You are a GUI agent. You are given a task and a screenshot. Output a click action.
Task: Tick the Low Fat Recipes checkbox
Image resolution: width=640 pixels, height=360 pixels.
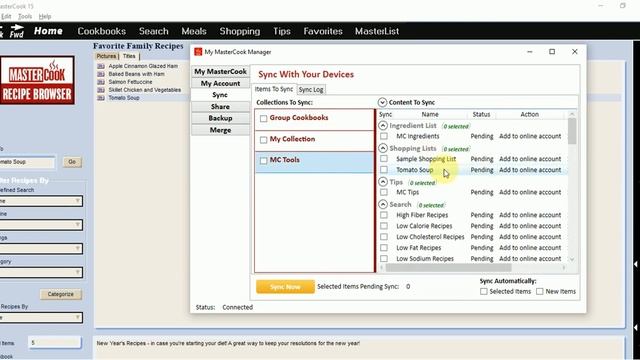384,248
